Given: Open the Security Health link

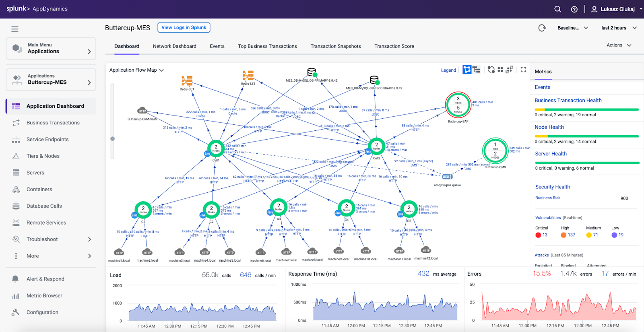Looking at the screenshot, I should [553, 187].
